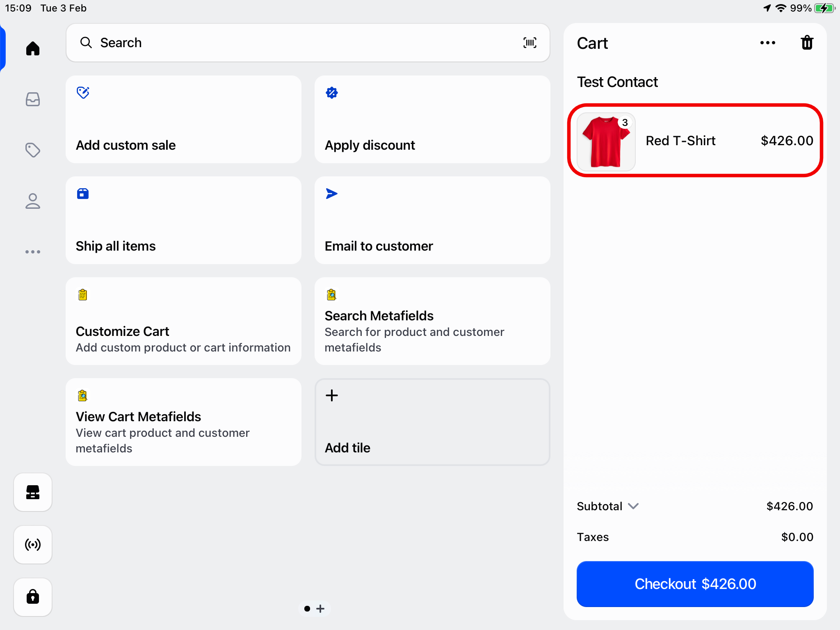Viewport: 840px width, 630px height.
Task: Select the first page dot indicator
Action: (307, 609)
